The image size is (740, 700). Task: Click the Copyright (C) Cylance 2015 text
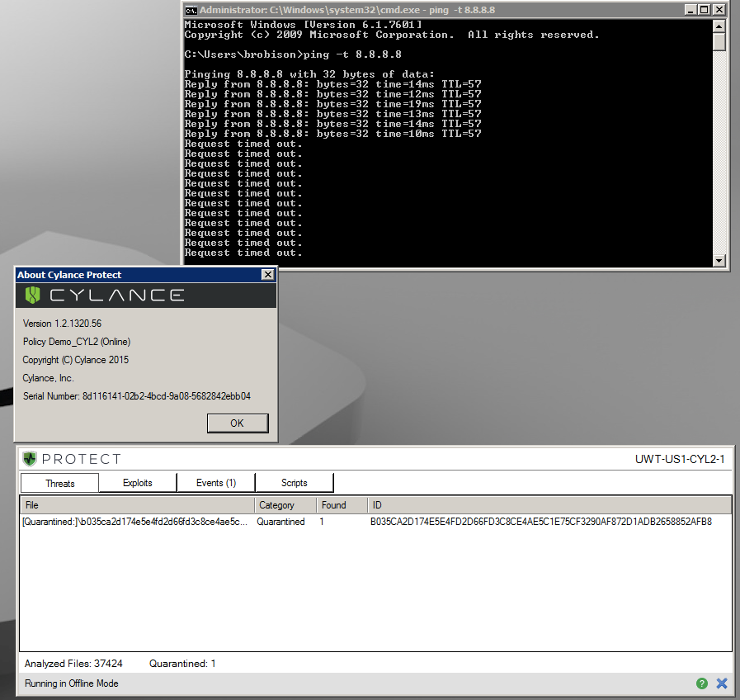(76, 360)
